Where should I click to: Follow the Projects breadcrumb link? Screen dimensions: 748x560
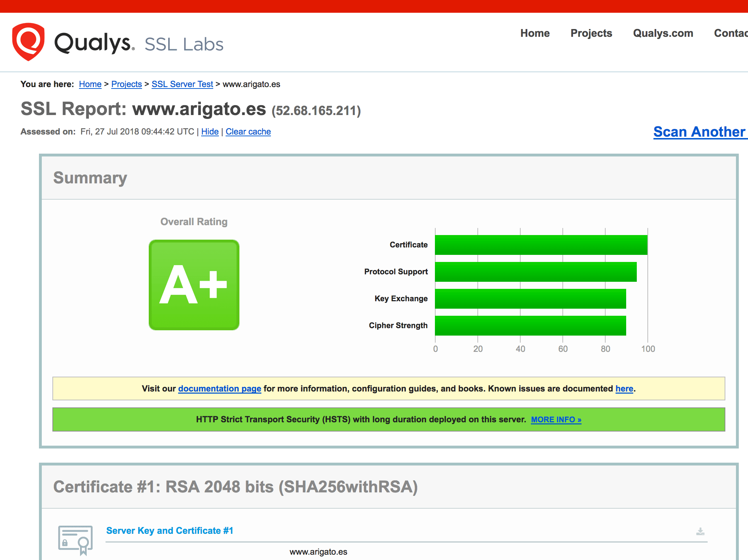pos(126,84)
